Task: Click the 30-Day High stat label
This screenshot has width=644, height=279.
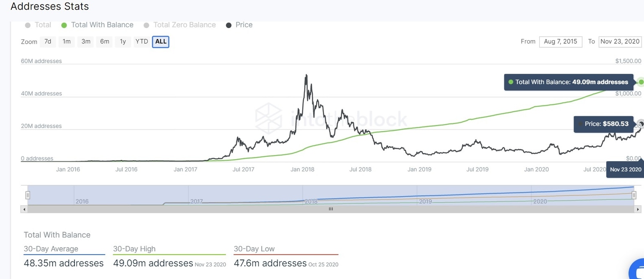Action: [134, 249]
